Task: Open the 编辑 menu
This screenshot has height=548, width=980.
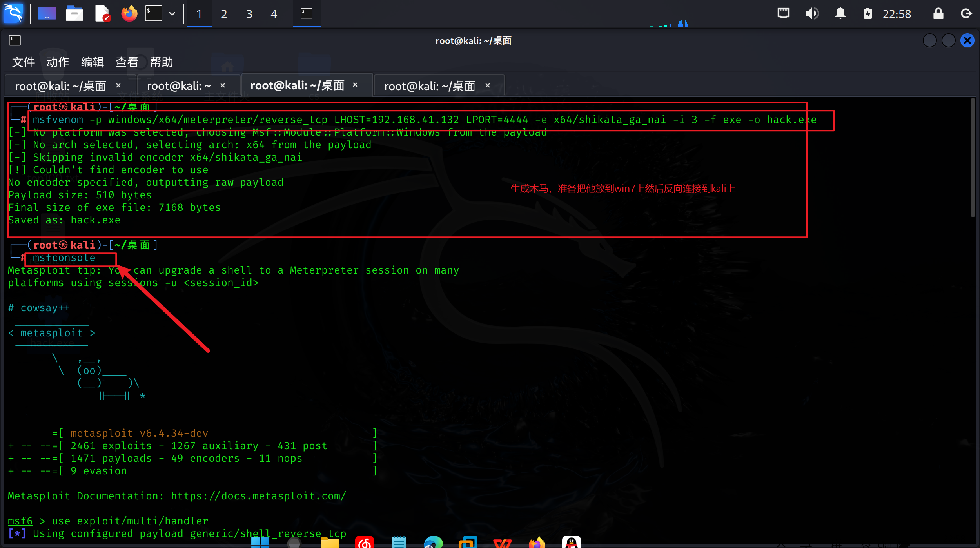Action: point(92,62)
